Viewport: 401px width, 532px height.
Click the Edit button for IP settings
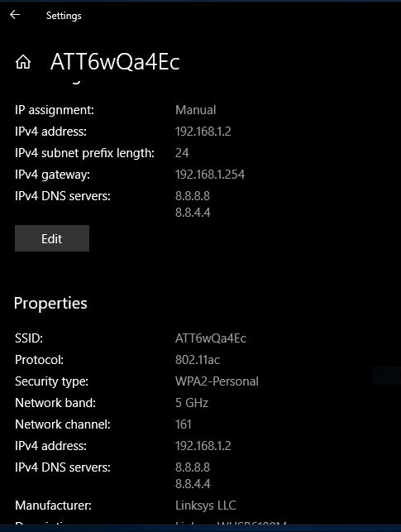pyautogui.click(x=52, y=238)
